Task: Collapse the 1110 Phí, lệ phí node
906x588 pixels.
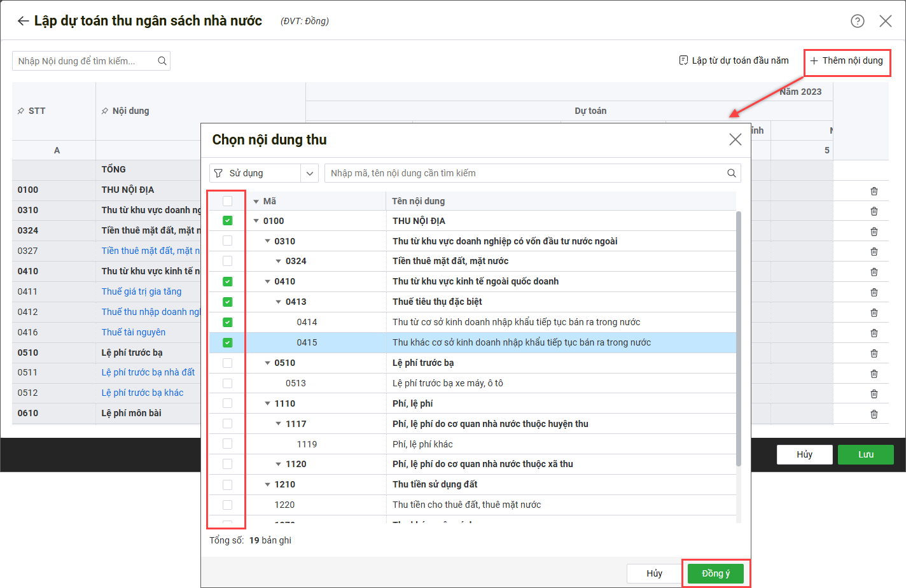Action: tap(268, 403)
